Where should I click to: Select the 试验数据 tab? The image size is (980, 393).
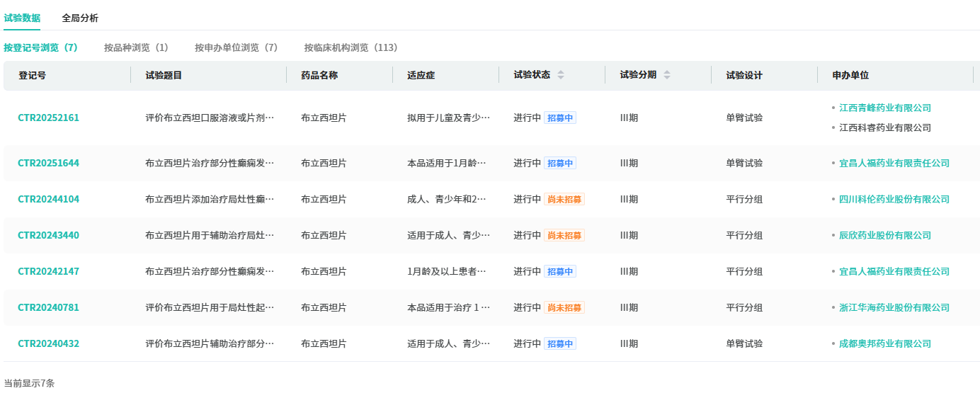point(22,18)
